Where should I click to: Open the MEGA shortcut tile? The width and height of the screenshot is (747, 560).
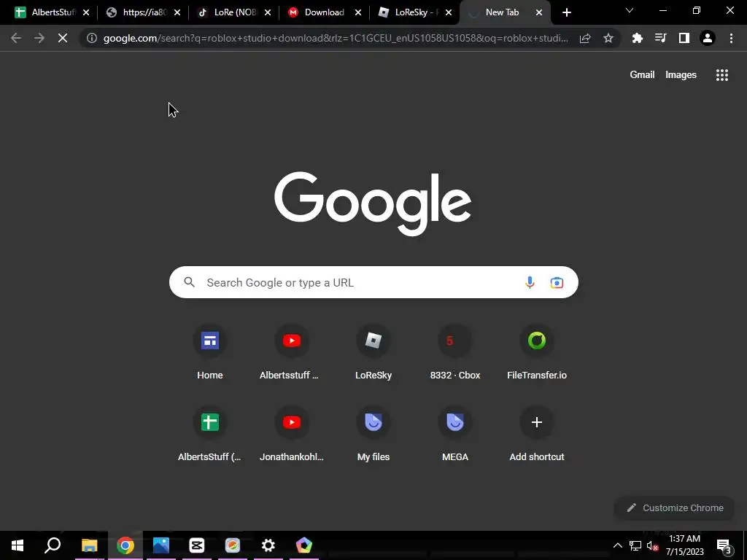coord(455,435)
